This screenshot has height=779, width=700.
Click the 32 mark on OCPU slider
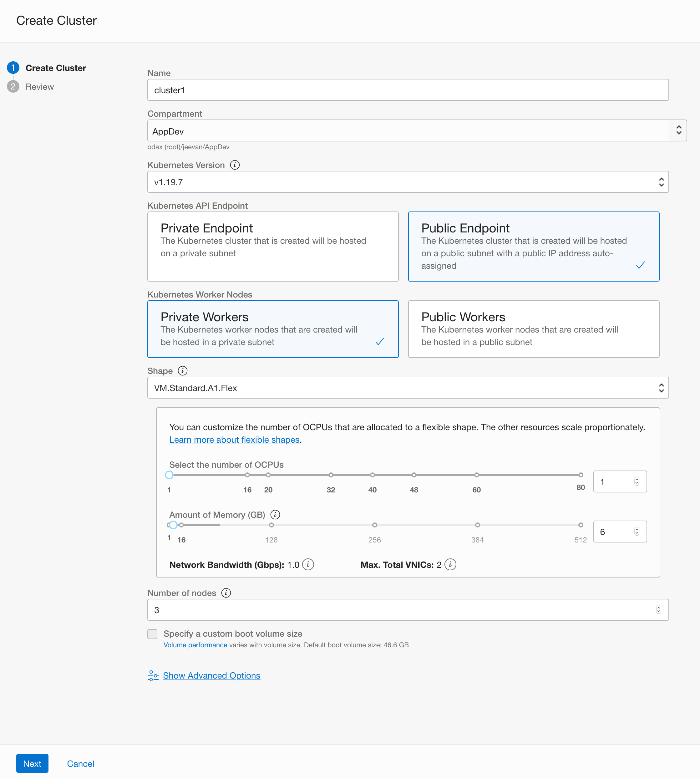click(331, 475)
